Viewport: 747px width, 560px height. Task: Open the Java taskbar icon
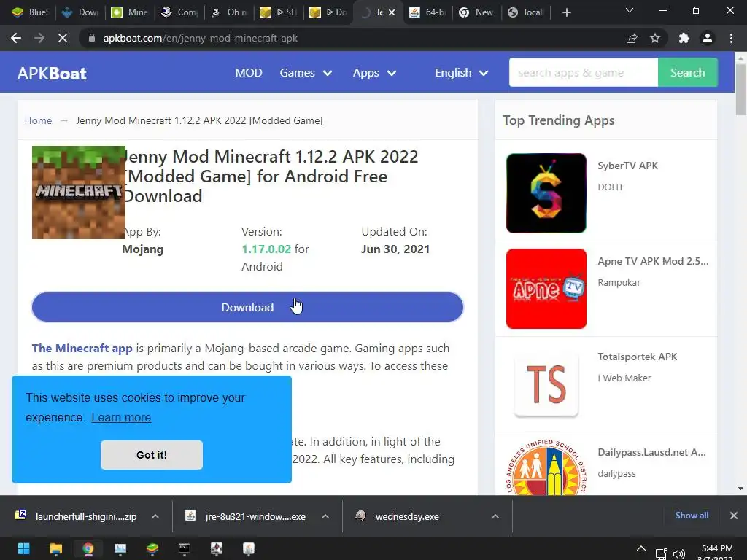click(x=249, y=548)
